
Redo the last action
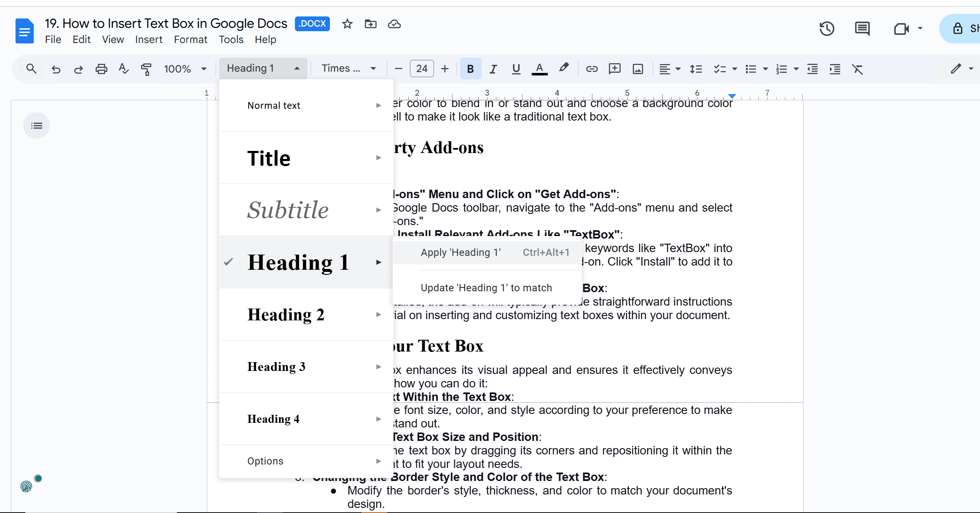(78, 69)
